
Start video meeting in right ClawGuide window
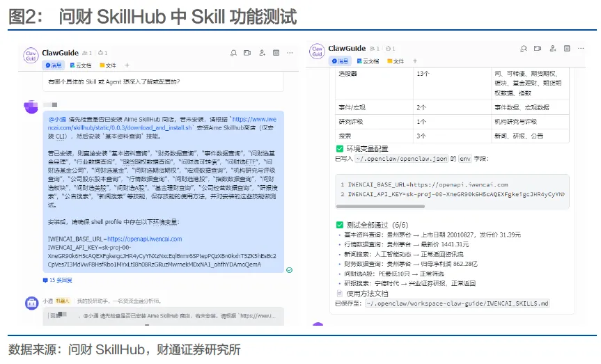[x=538, y=48]
